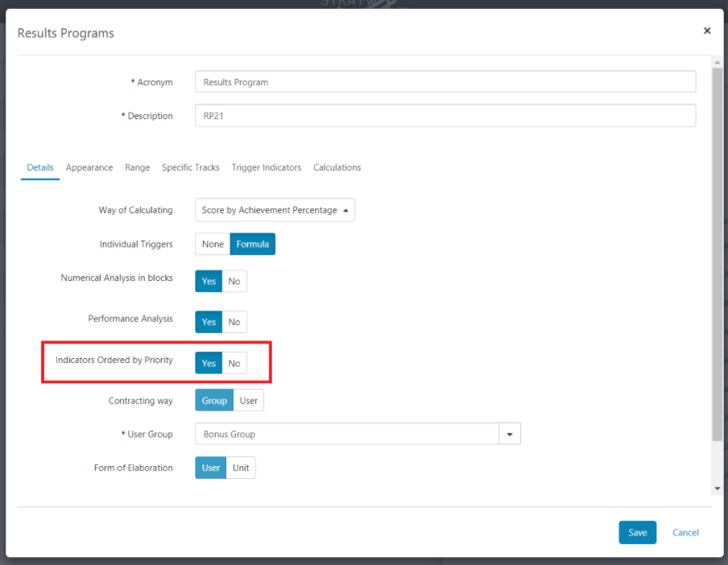
Task: Click the scrollbar up arrow
Action: tap(718, 62)
